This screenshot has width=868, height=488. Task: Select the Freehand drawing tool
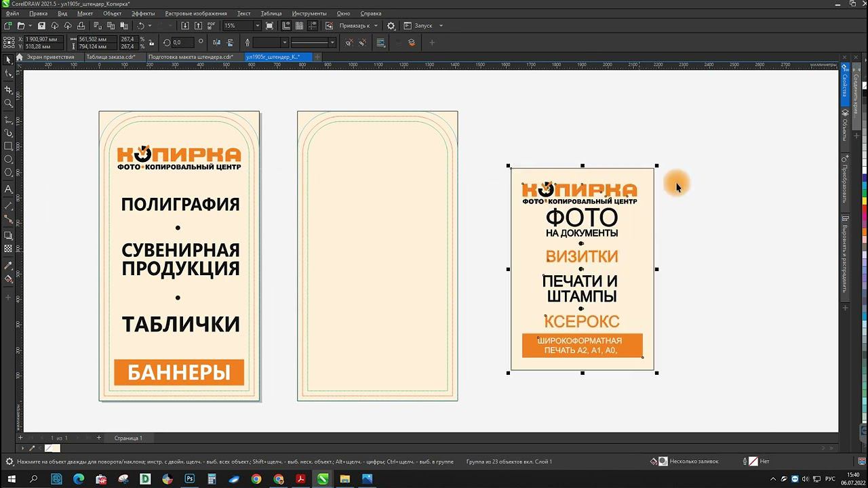8,119
